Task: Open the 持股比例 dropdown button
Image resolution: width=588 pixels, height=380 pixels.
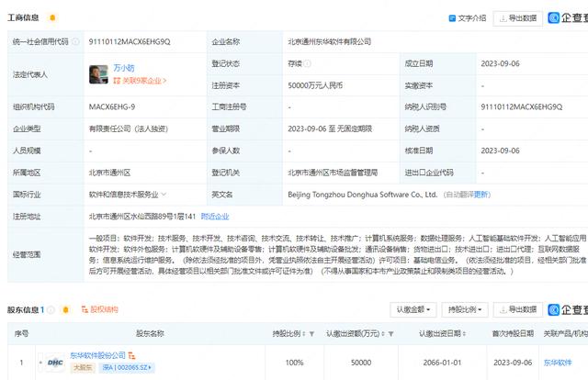Action: click(x=465, y=309)
